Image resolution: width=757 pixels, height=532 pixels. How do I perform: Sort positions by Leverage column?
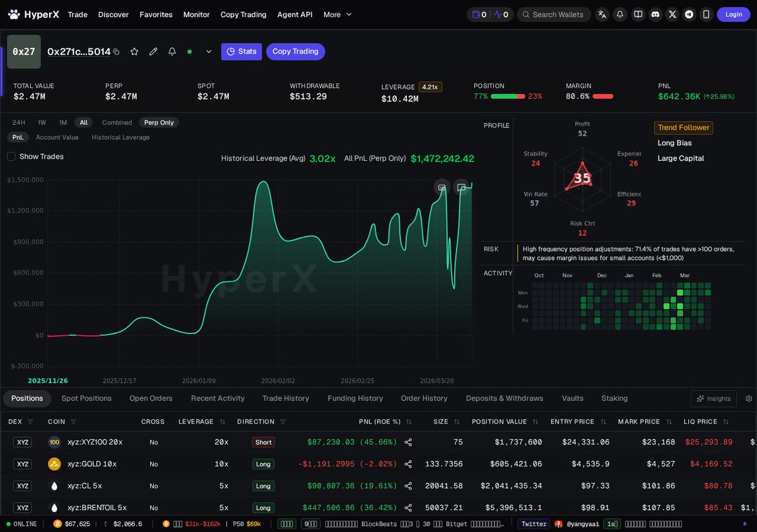point(223,422)
